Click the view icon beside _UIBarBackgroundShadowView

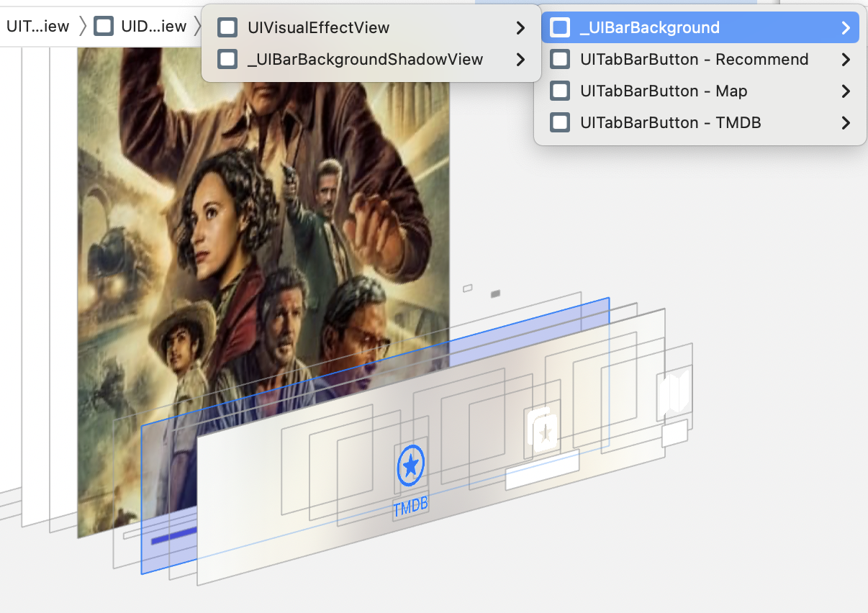click(x=227, y=60)
